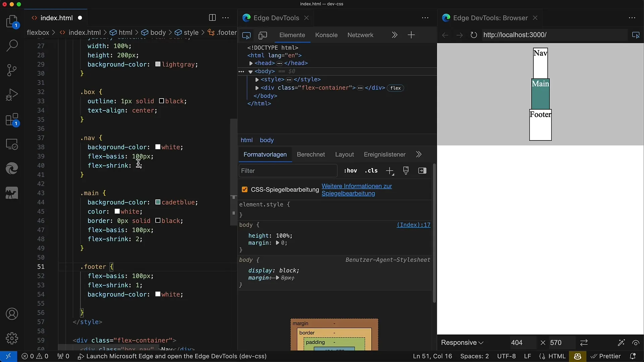The image size is (644, 362).
Task: Expand the head element node
Action: (x=251, y=63)
